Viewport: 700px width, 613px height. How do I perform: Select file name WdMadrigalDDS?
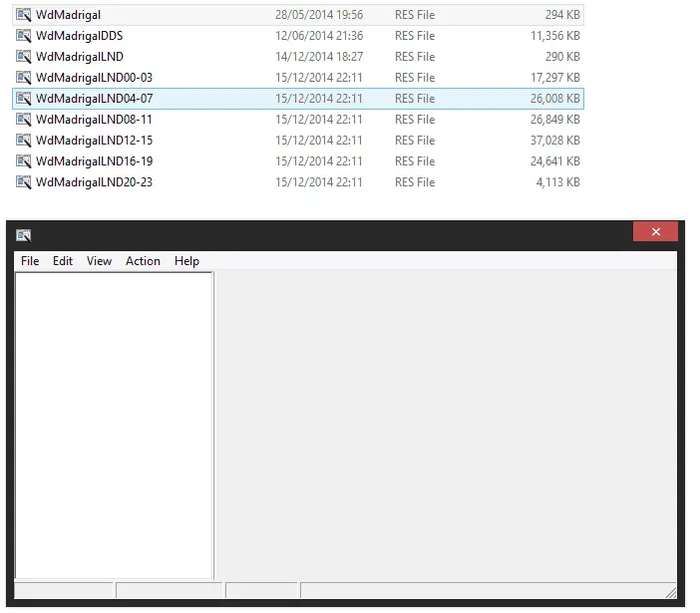click(x=80, y=36)
